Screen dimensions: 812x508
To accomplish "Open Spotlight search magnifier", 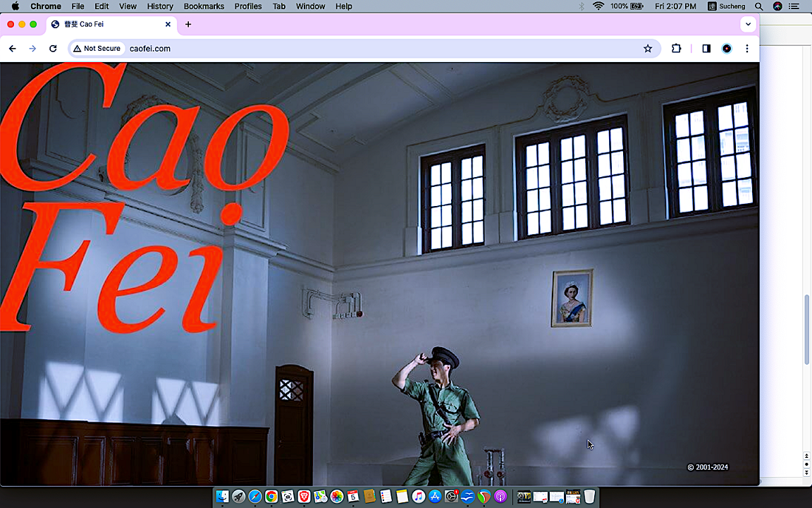I will click(758, 6).
